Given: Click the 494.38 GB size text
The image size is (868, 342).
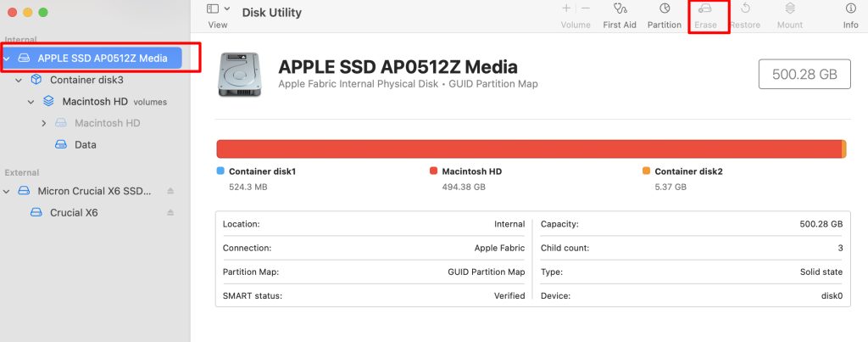Looking at the screenshot, I should (x=464, y=187).
